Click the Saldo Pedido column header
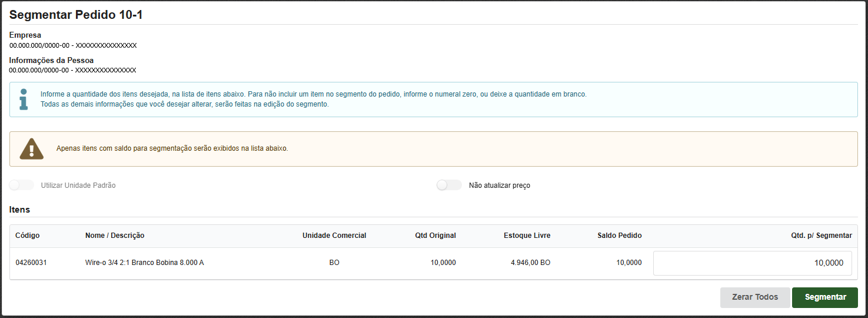Viewport: 868px width, 318px height. point(618,236)
